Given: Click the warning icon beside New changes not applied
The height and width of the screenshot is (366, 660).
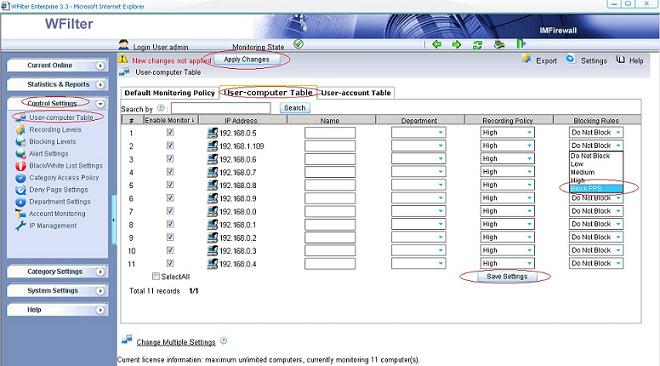Looking at the screenshot, I should click(123, 59).
